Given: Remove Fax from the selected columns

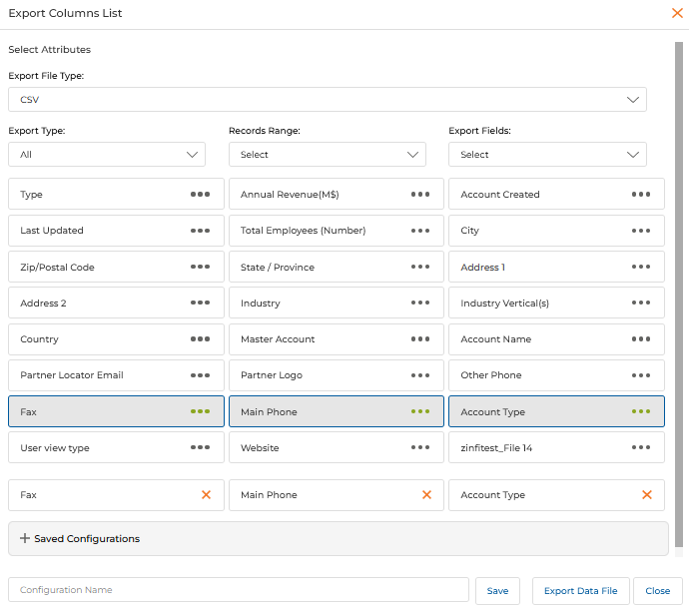Looking at the screenshot, I should click(206, 495).
